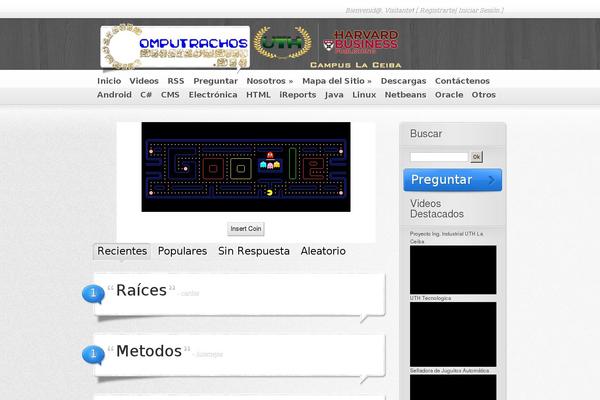Play the Proyecto Ing. Industrial UTH video

tap(453, 270)
